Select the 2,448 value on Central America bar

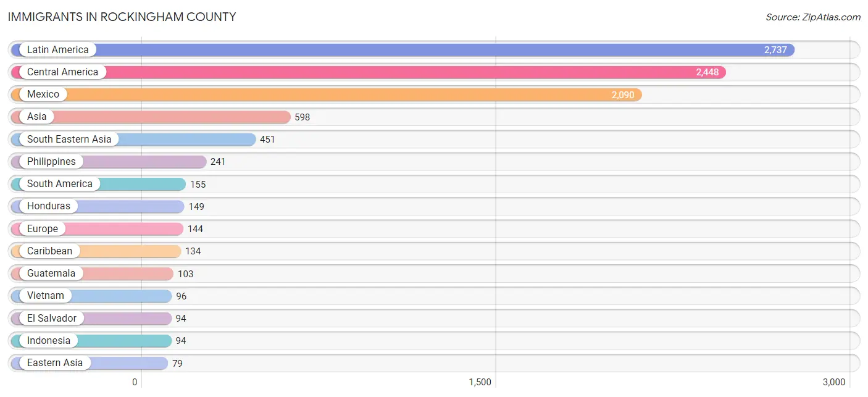tap(707, 72)
